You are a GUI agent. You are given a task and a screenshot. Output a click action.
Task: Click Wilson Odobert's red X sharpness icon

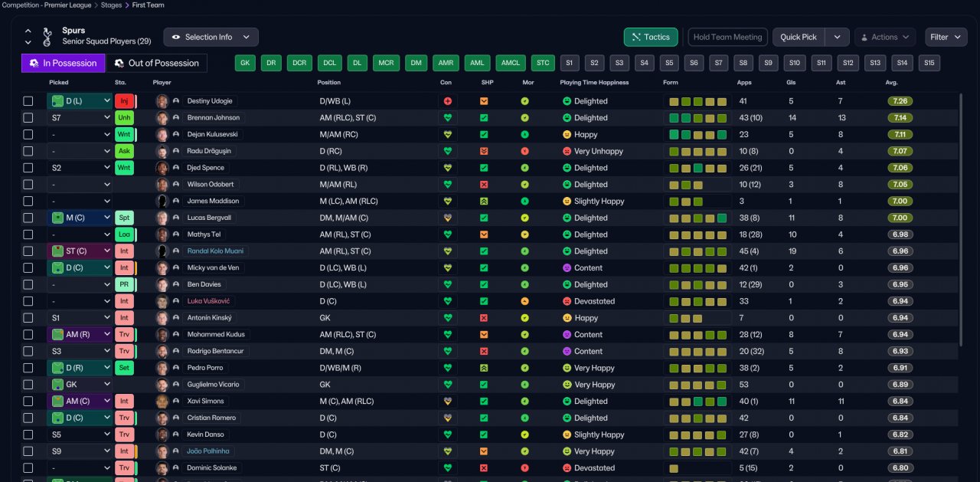pos(484,185)
